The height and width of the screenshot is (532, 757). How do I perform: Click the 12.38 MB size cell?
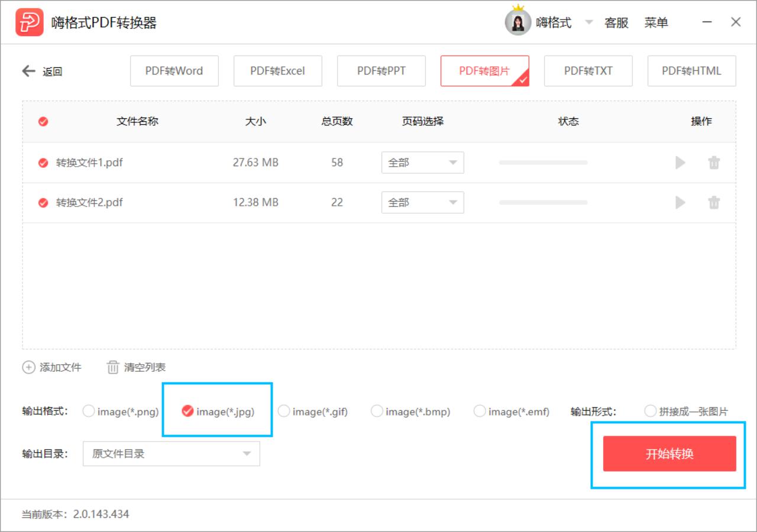tap(255, 203)
